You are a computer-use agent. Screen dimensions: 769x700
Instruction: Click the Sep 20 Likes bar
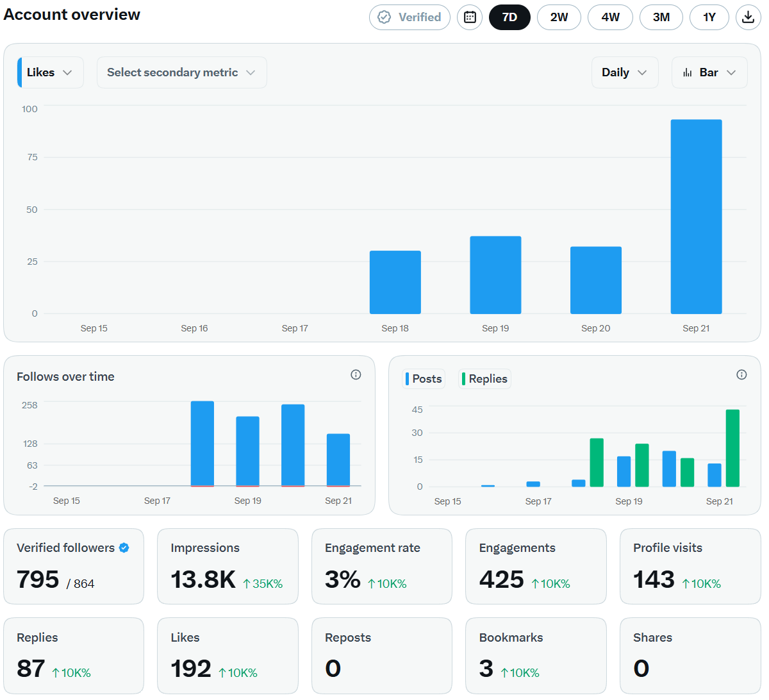[596, 280]
